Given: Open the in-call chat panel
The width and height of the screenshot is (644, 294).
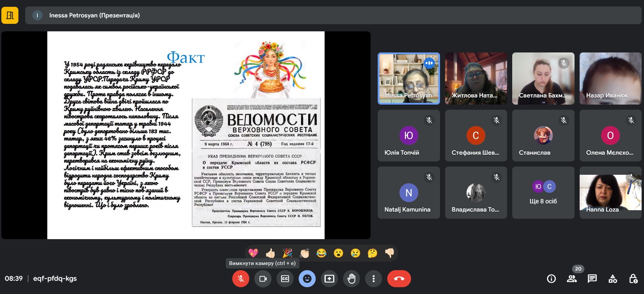Looking at the screenshot, I should (592, 279).
